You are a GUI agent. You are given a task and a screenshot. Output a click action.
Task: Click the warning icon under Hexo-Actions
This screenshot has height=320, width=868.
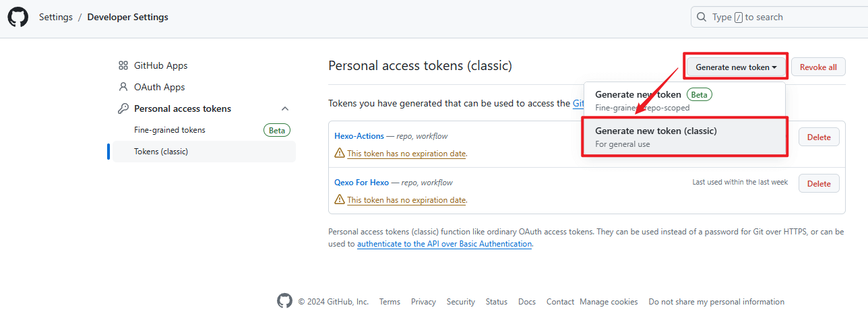(x=340, y=154)
